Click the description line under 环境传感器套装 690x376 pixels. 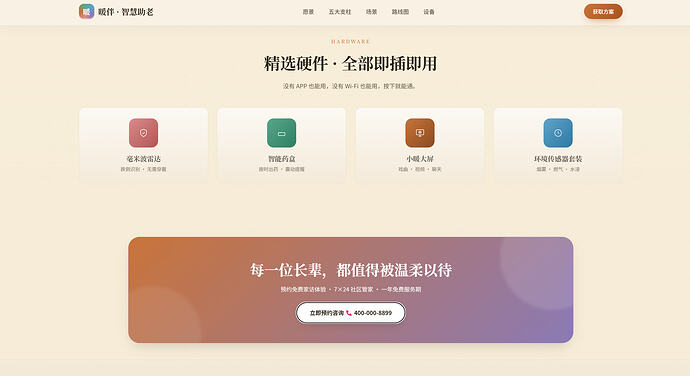click(558, 169)
